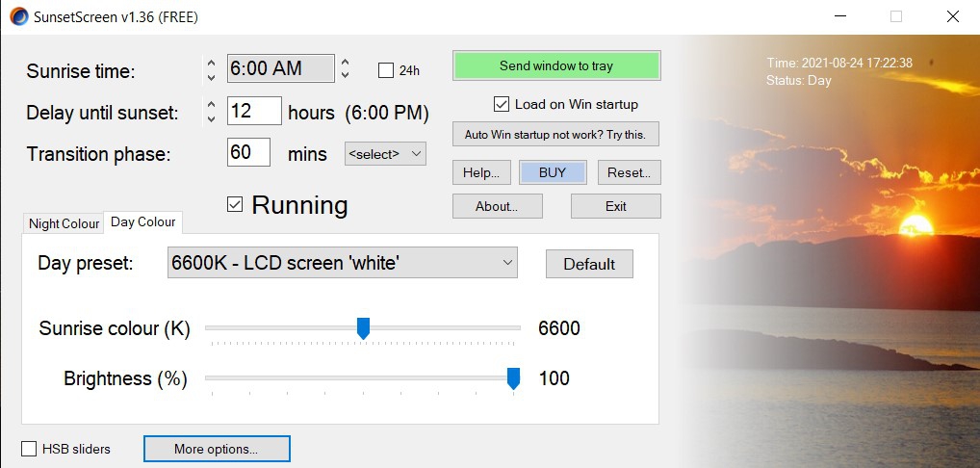The width and height of the screenshot is (980, 468).
Task: Click the (6:00 PM) sunset time text
Action: 387,113
